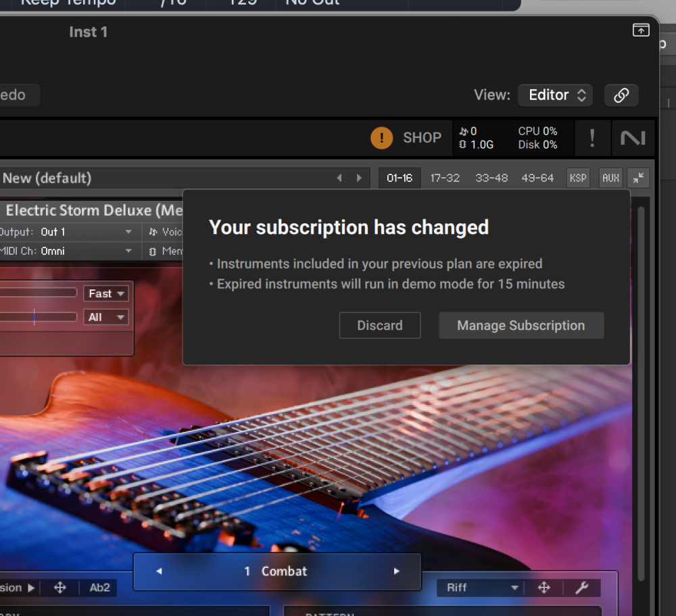Click the wrench settings icon

pos(582,588)
